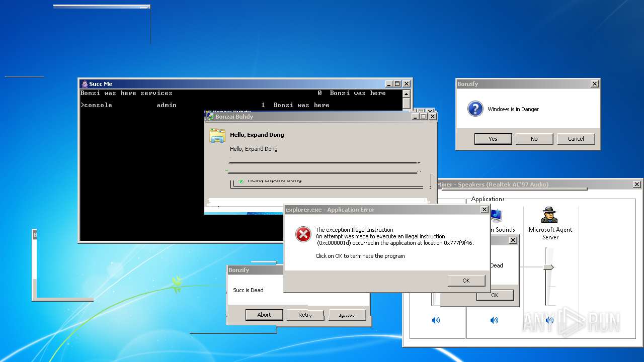Click the System Sounds icon in the Volume Mixer
The width and height of the screenshot is (644, 362).
click(x=497, y=216)
